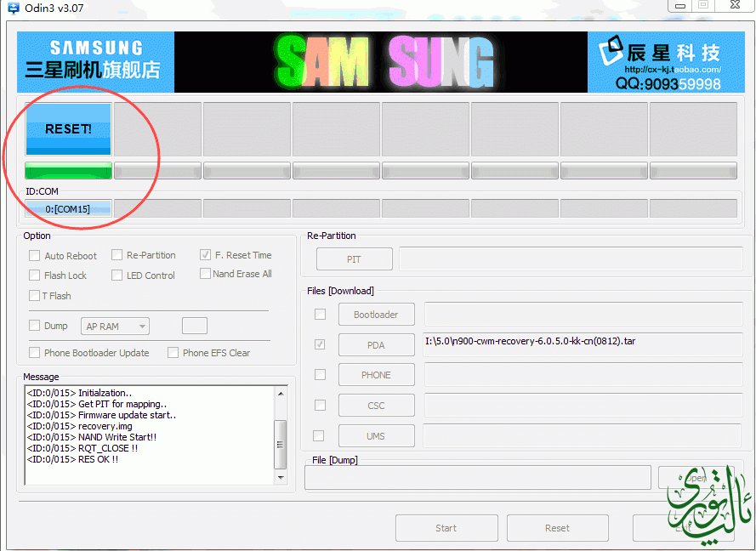Click the small box next to AP RAM
The height and width of the screenshot is (551, 756).
[195, 326]
